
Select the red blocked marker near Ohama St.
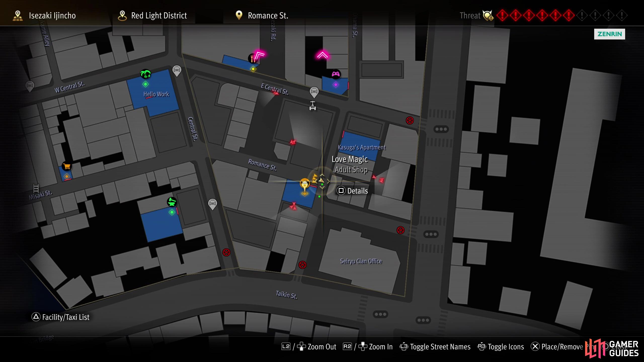point(410,120)
